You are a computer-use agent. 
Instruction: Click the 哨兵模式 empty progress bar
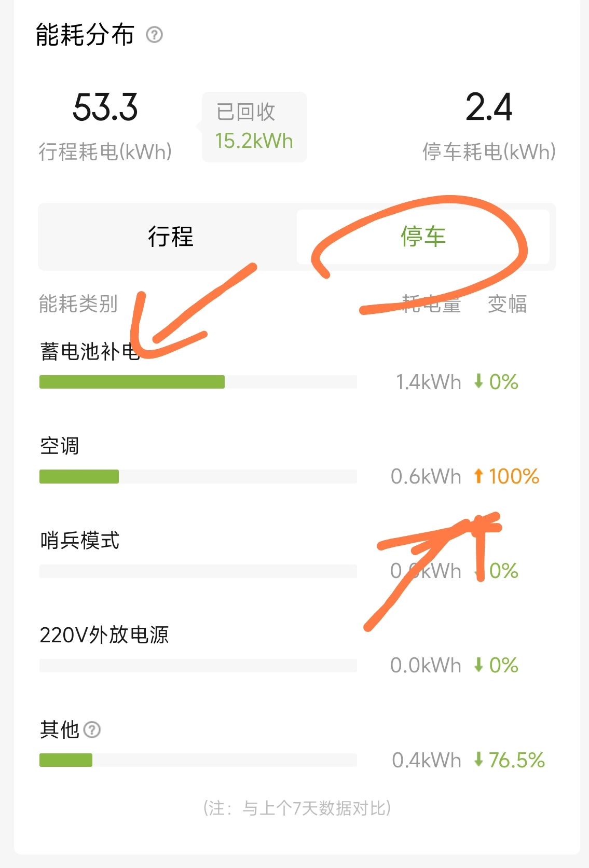pyautogui.click(x=198, y=571)
